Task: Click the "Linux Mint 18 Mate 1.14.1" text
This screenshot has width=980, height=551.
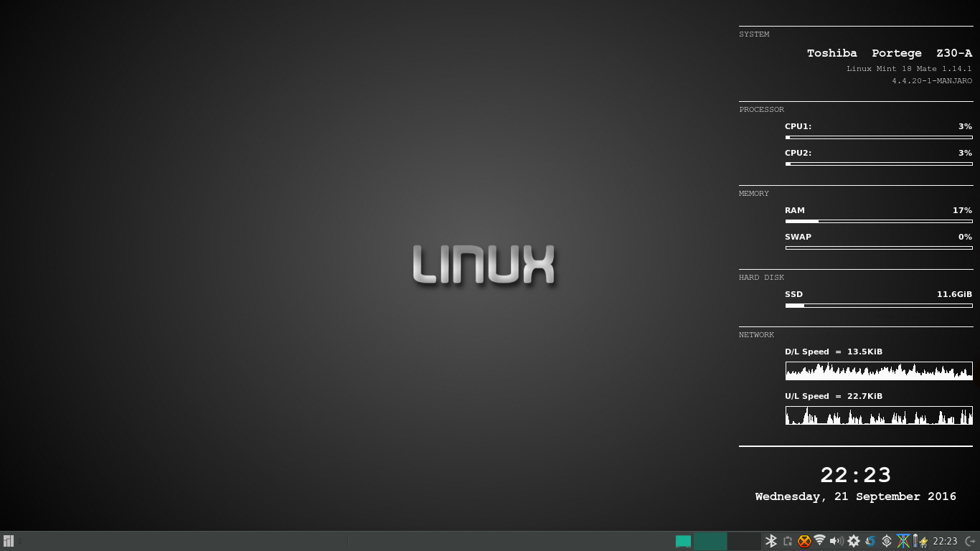Action: (x=909, y=69)
